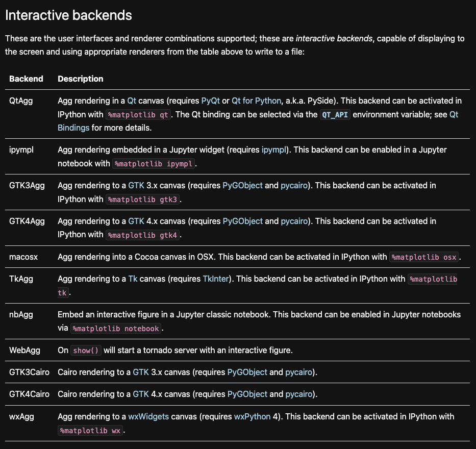This screenshot has width=476, height=449.
Task: Click the TkAgg backend cell
Action: click(x=21, y=279)
